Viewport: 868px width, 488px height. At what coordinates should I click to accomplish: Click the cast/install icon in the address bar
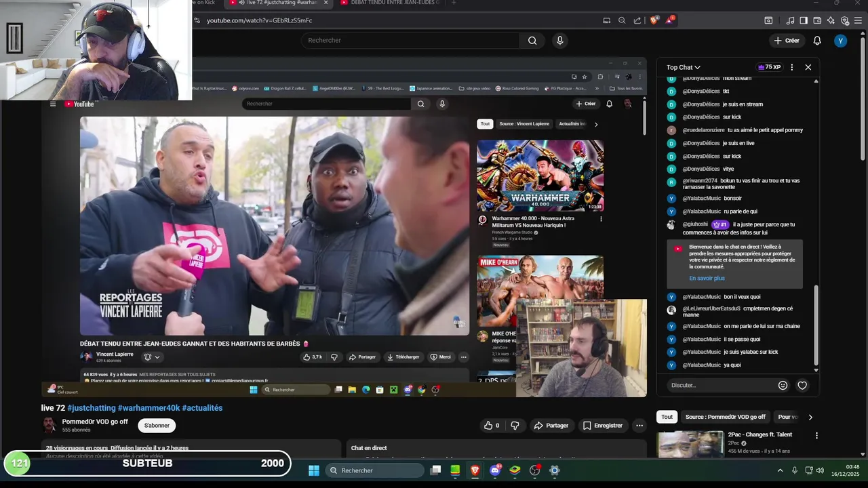pyautogui.click(x=607, y=20)
